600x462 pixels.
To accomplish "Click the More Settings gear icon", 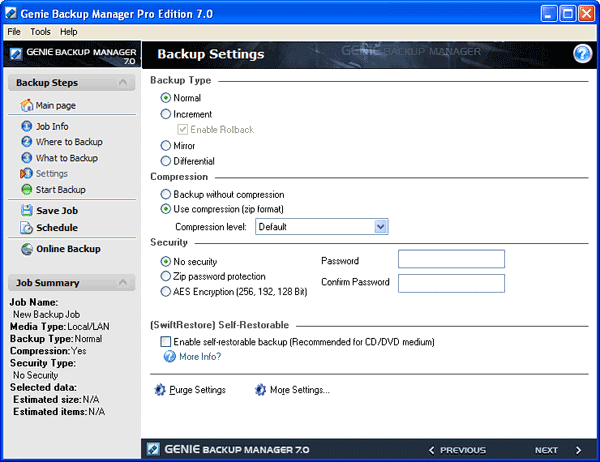I will click(260, 390).
